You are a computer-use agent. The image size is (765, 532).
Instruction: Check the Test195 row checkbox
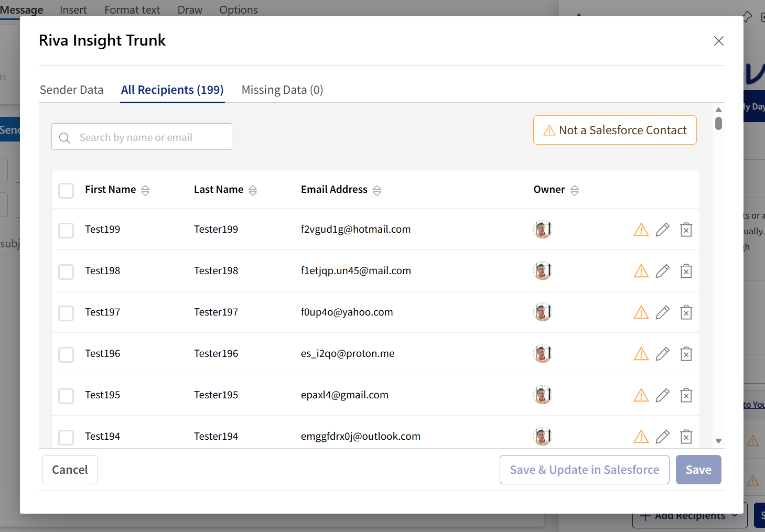[x=66, y=396]
